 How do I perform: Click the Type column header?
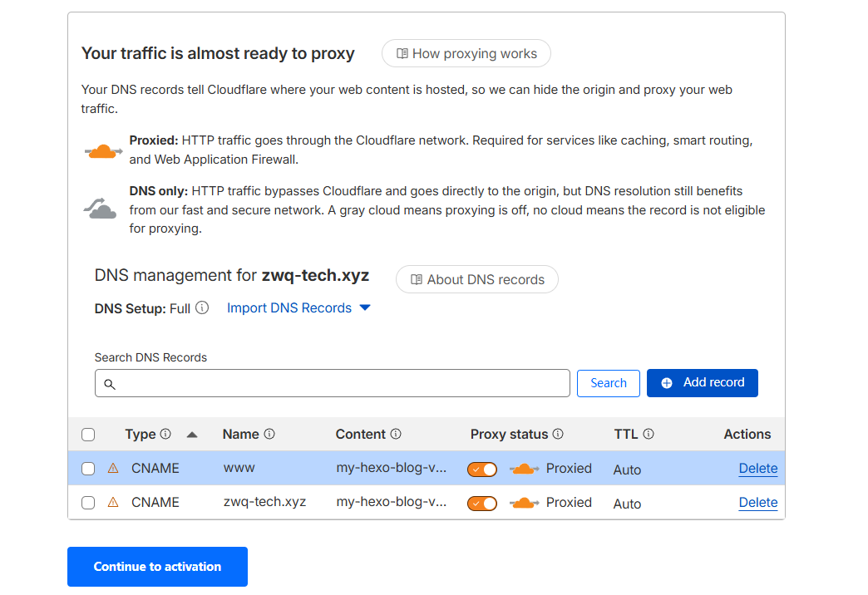140,435
